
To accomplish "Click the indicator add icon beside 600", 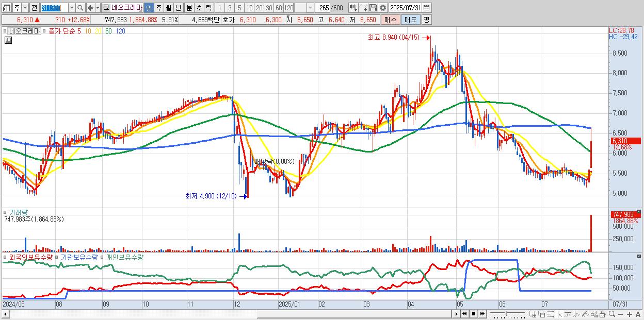I will (x=353, y=8).
